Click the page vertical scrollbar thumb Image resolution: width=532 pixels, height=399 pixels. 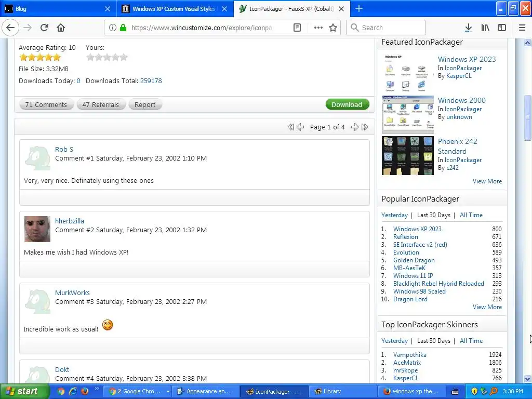[x=527, y=117]
